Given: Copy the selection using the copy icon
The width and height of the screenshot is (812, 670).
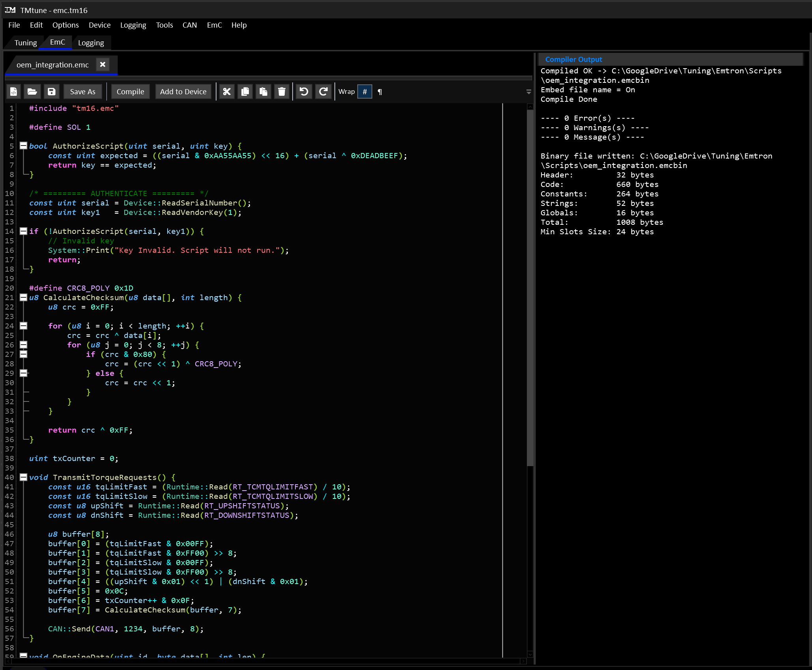Looking at the screenshot, I should (x=245, y=91).
